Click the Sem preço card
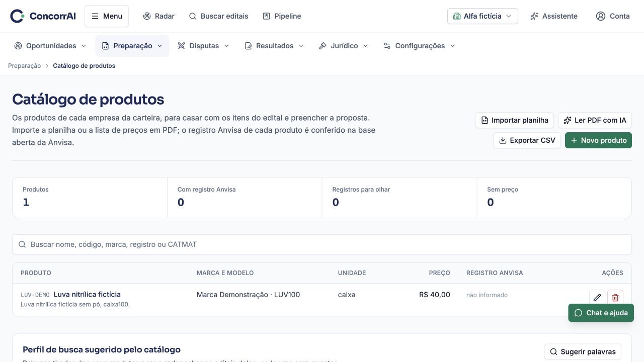Image resolution: width=644 pixels, height=362 pixels. point(554,198)
